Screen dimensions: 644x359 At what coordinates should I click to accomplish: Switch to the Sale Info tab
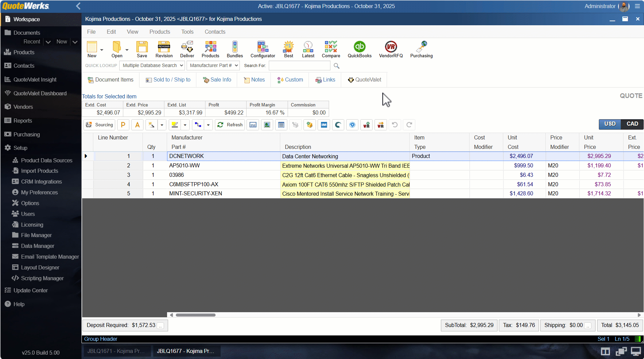217,80
